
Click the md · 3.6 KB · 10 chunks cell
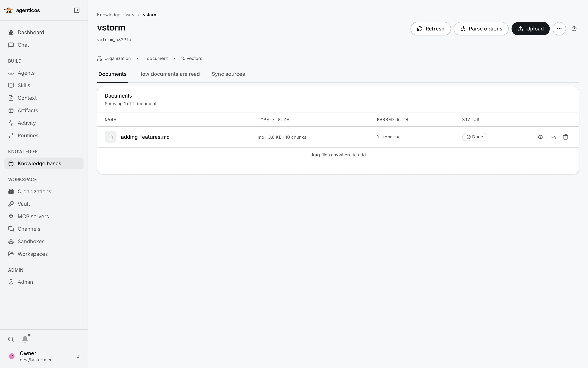coord(282,137)
